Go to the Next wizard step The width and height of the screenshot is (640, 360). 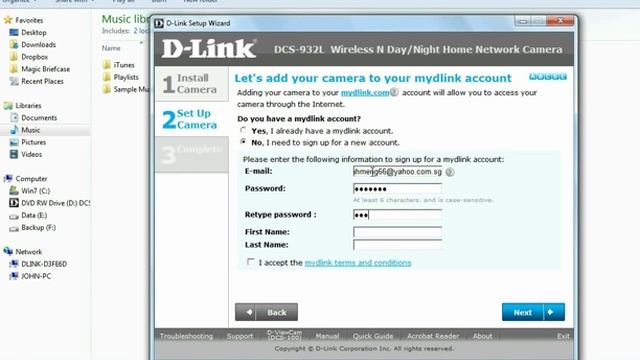click(x=533, y=312)
